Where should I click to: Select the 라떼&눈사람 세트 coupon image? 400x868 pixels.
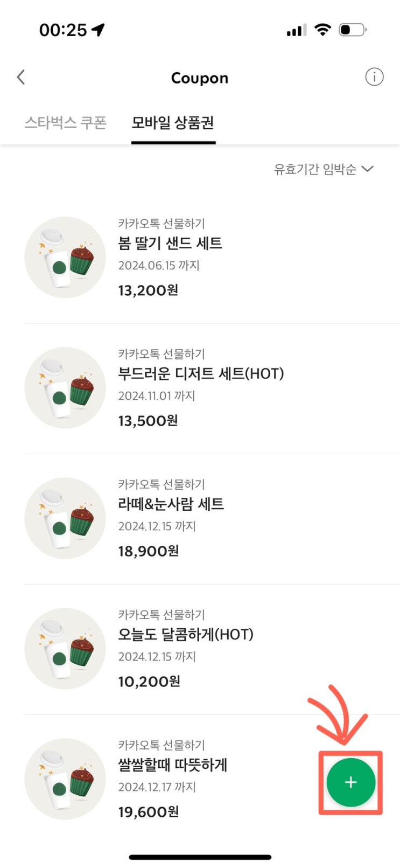[65, 518]
